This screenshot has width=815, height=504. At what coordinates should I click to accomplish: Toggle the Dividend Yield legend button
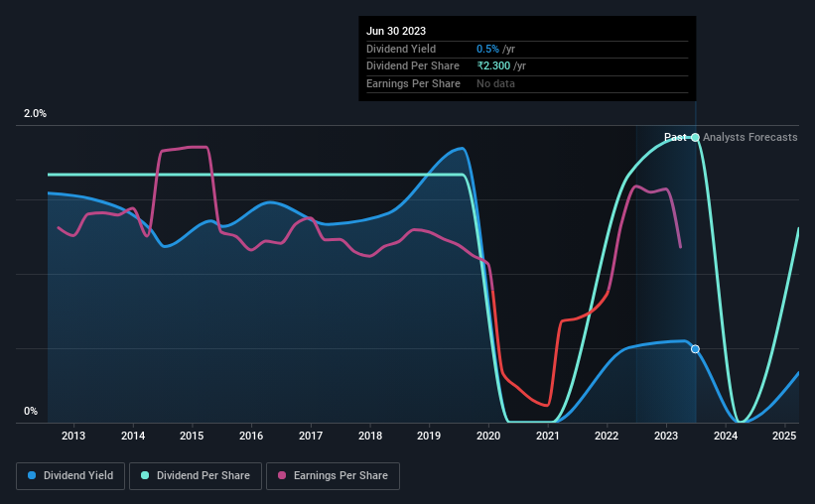pyautogui.click(x=70, y=475)
